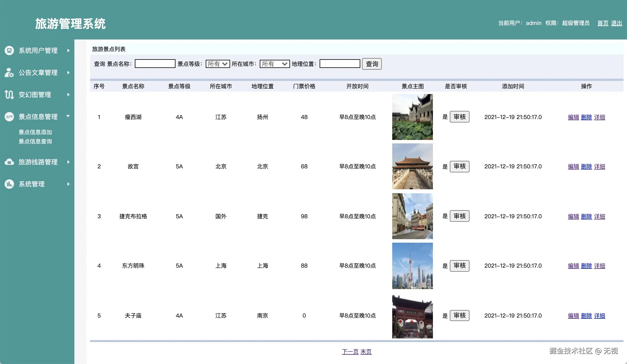627x364 pixels.
Task: Open the 所在城市 dropdown
Action: 275,64
